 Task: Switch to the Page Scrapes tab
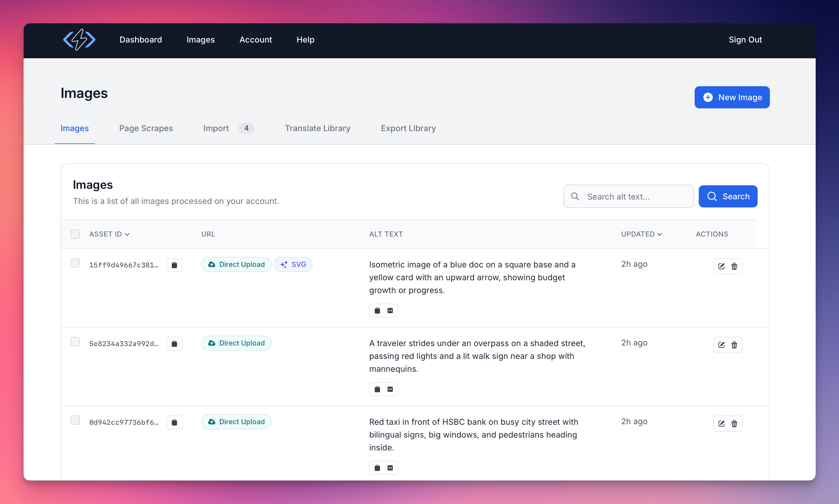click(x=146, y=128)
